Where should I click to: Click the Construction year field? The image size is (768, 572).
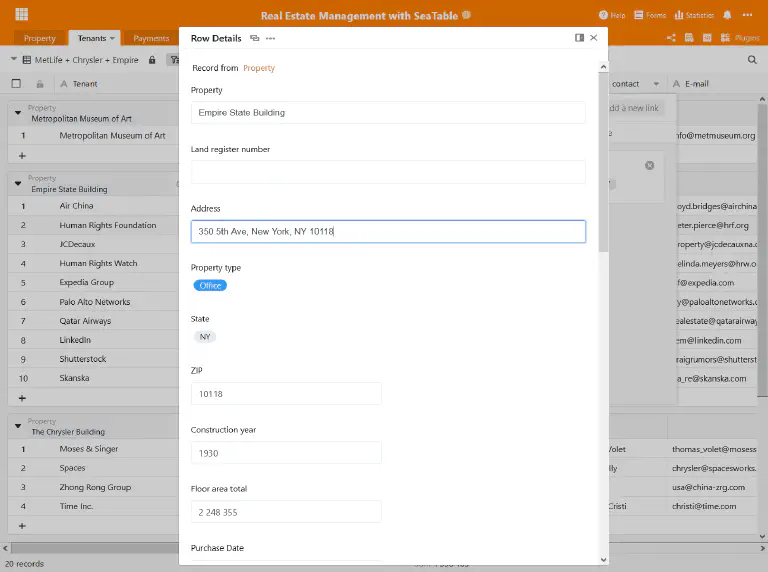click(286, 453)
